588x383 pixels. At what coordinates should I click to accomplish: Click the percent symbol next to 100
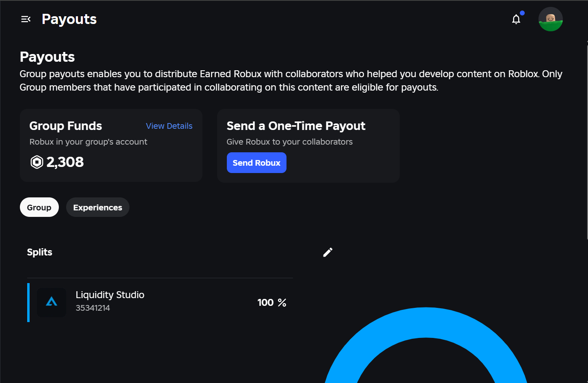pyautogui.click(x=283, y=302)
